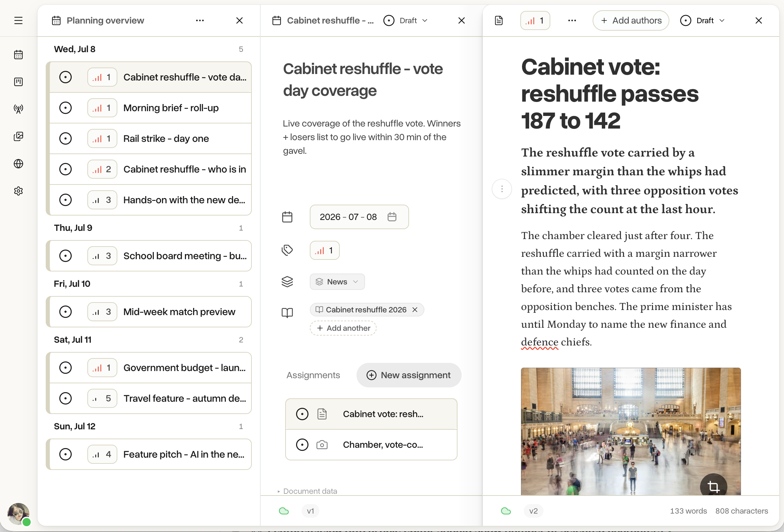Click the Add authors button

pos(631,20)
